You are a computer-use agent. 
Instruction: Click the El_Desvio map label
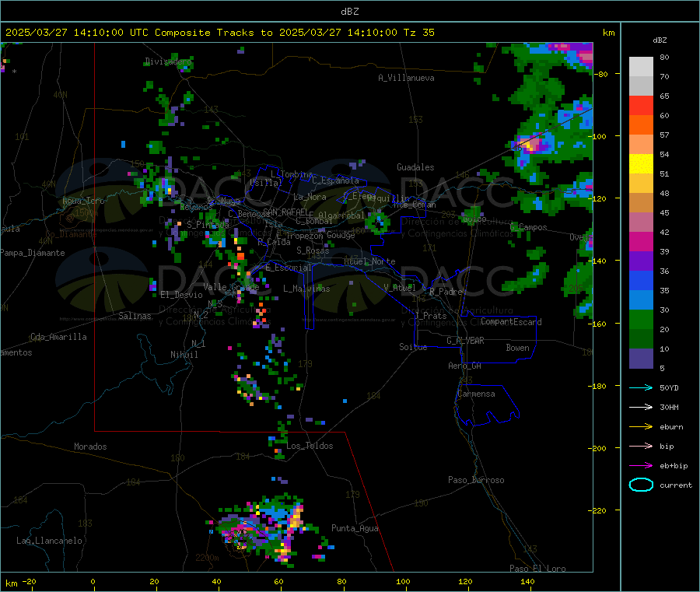point(181,295)
